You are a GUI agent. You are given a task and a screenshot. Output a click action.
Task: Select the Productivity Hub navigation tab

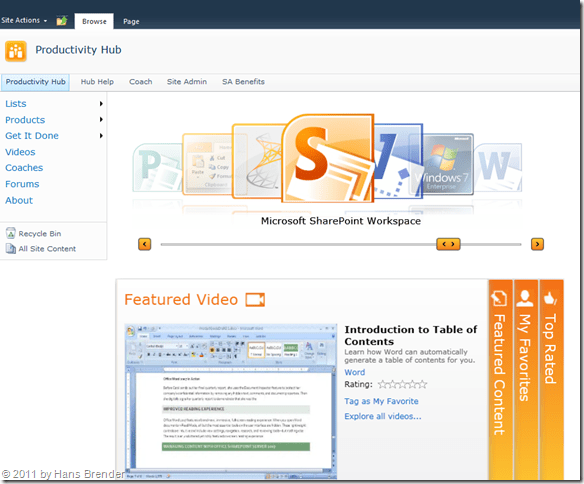pos(35,82)
